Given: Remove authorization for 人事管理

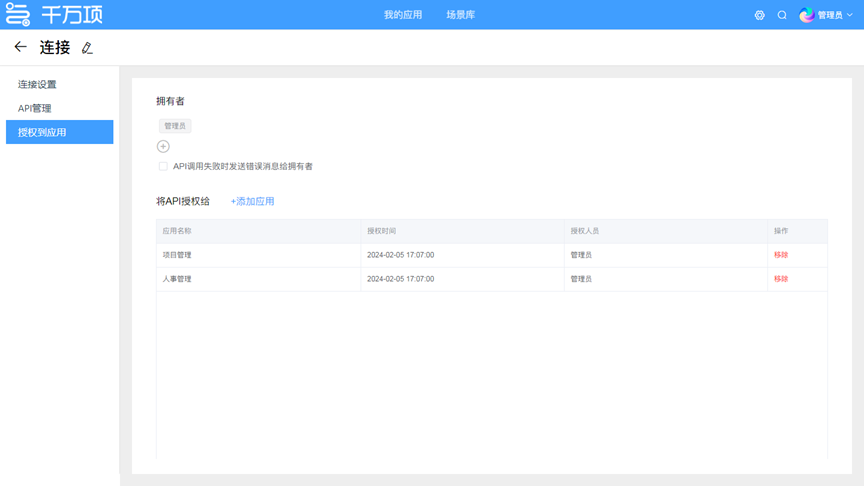Looking at the screenshot, I should click(x=781, y=279).
